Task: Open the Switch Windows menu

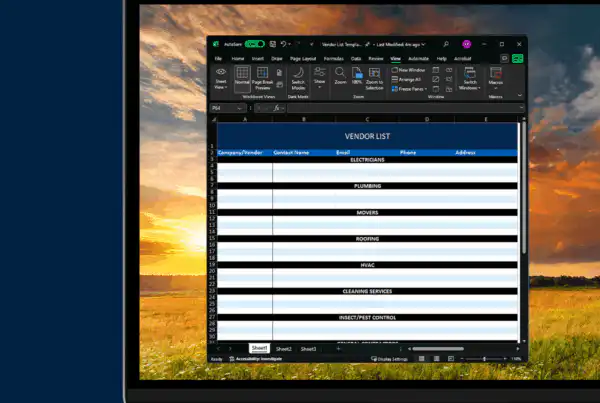Action: (x=470, y=79)
